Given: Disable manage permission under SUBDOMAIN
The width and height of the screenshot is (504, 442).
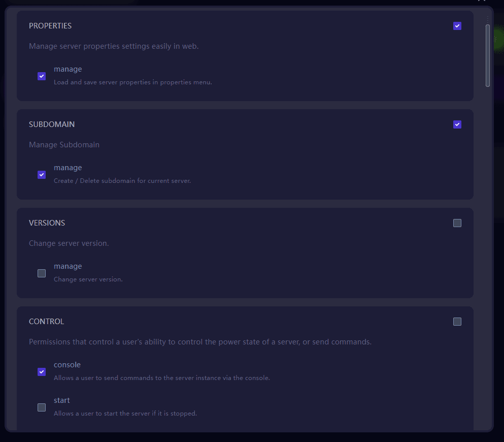Looking at the screenshot, I should (x=42, y=175).
